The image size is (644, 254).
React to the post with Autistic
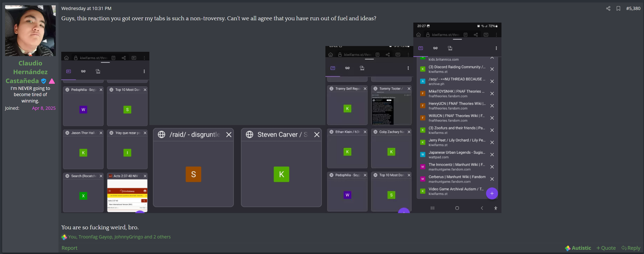click(578, 248)
